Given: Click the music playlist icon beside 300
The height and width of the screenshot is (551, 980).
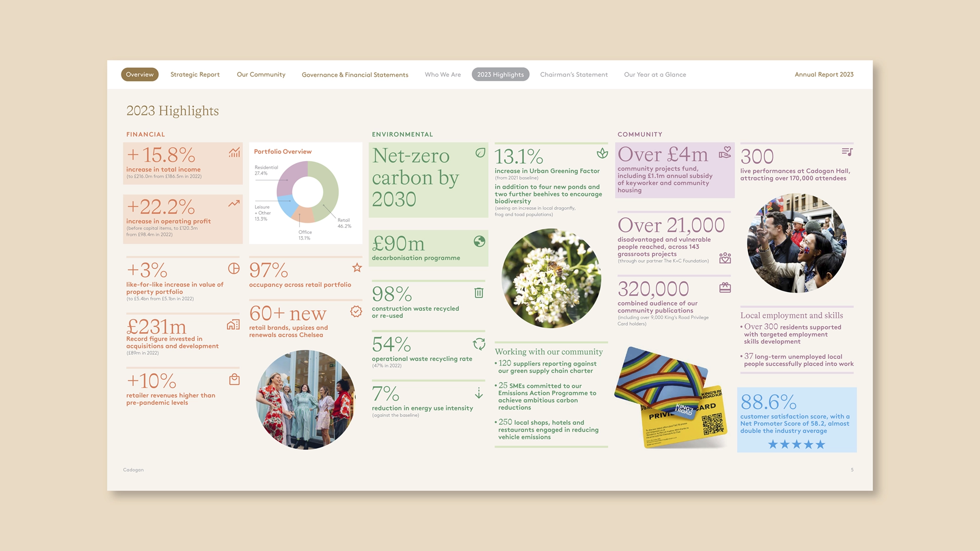Looking at the screenshot, I should 847,152.
